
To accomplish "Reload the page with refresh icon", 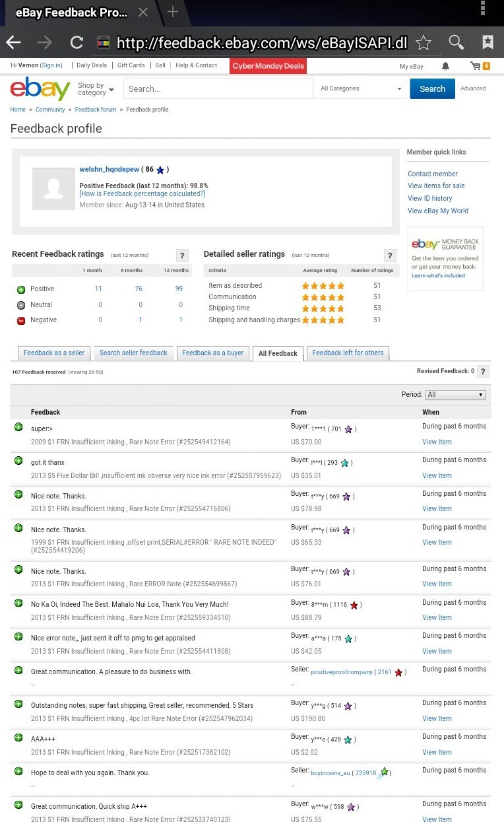I will coord(77,43).
